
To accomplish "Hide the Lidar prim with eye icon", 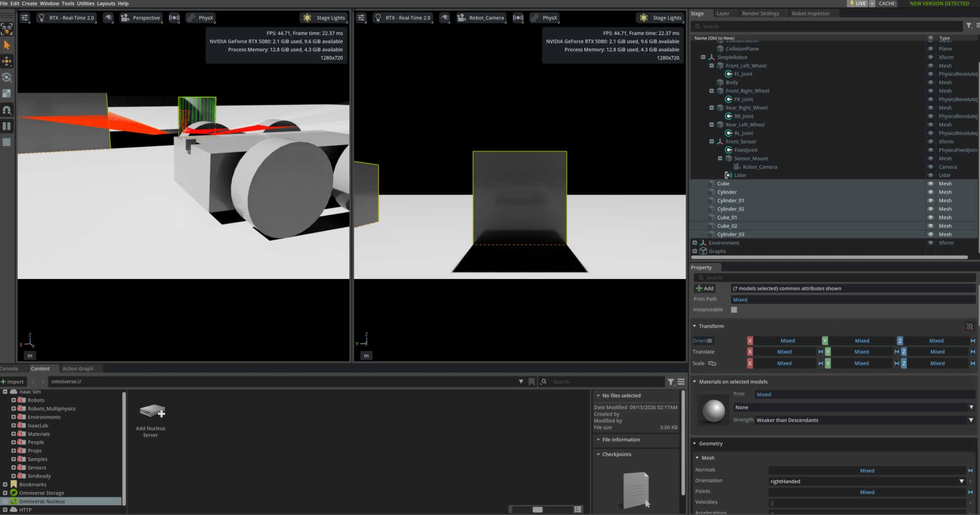I will click(930, 175).
